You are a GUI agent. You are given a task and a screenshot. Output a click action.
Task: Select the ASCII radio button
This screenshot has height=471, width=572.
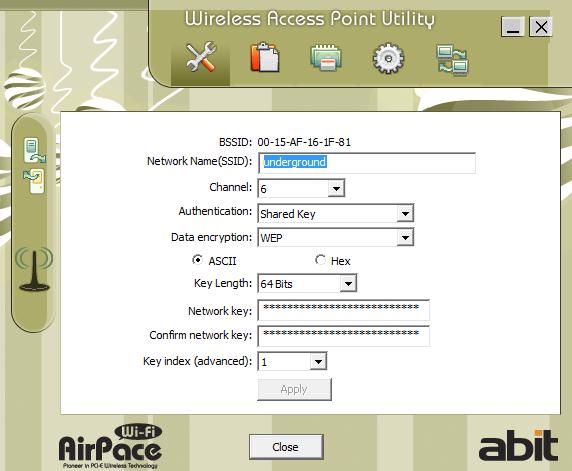pos(197,260)
